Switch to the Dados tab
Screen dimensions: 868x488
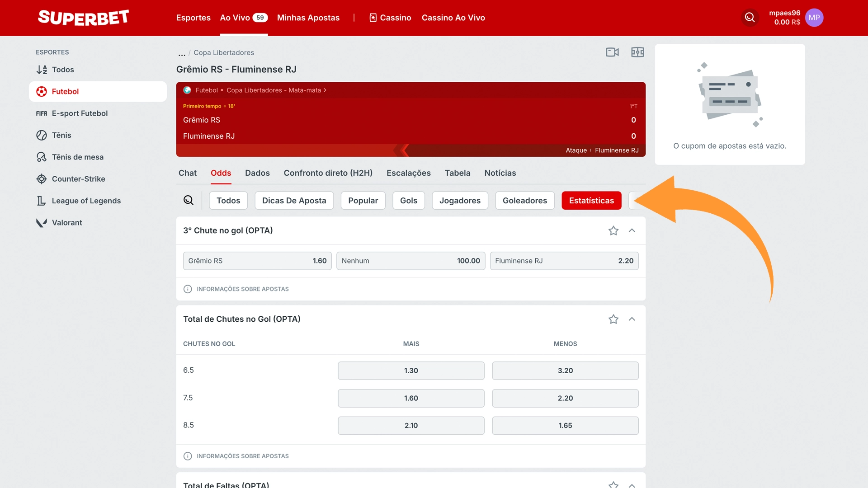click(257, 173)
